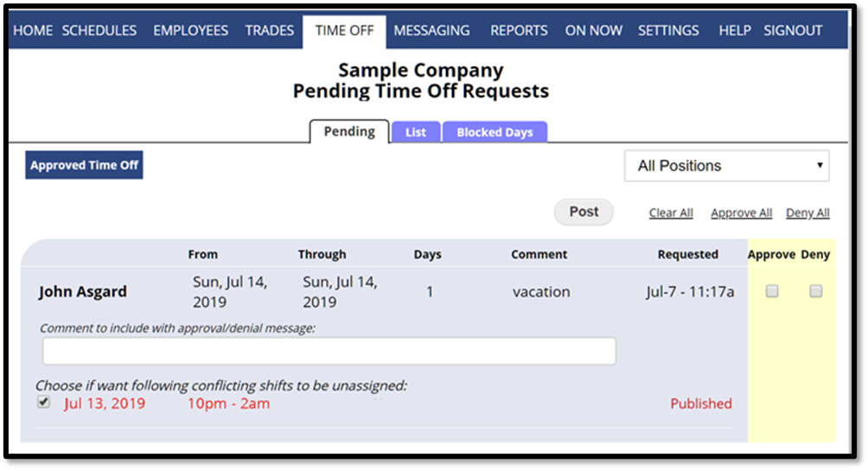Select the Pending tab

tap(349, 131)
